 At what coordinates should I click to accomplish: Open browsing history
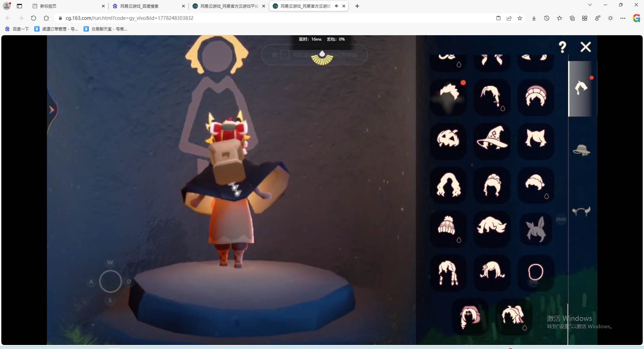547,18
